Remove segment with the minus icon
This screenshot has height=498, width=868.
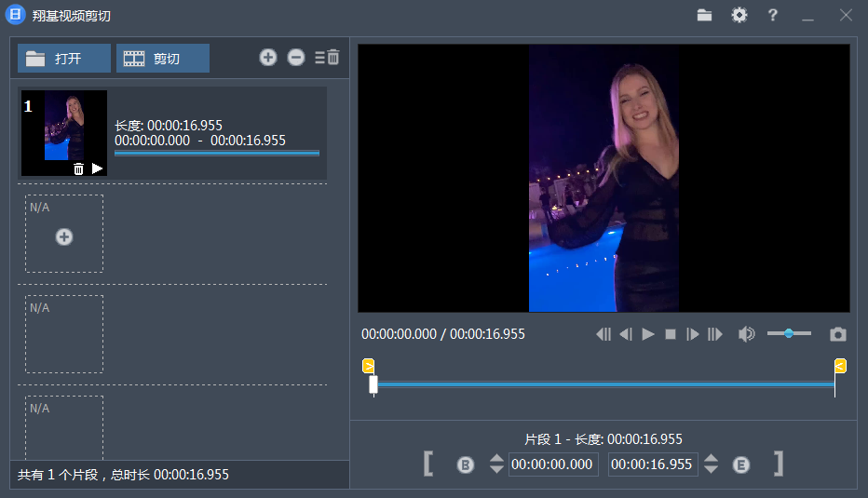[296, 58]
